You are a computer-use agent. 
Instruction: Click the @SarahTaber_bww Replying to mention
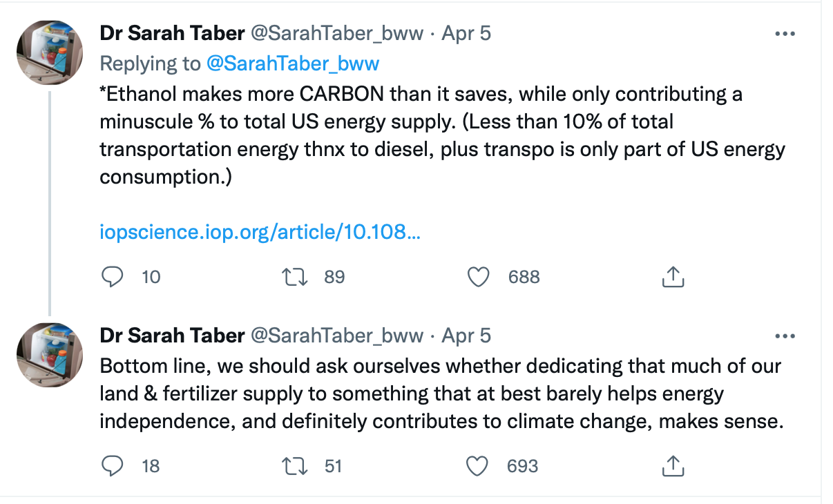293,64
